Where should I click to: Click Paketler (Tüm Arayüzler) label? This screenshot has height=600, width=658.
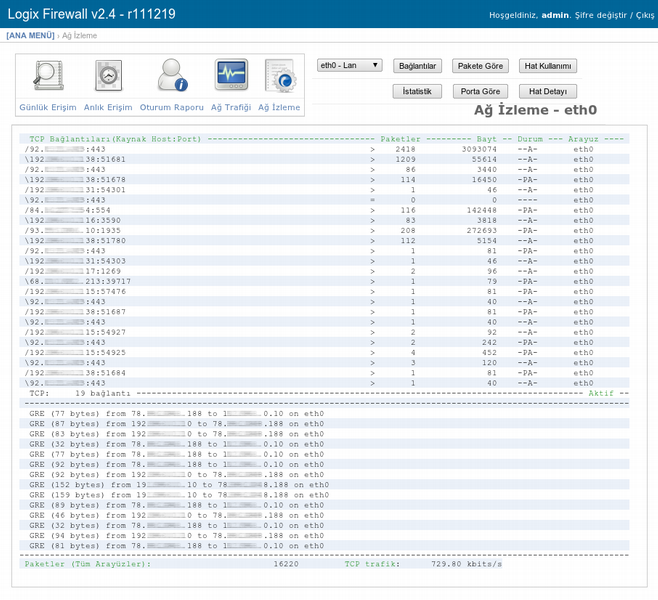click(87, 564)
